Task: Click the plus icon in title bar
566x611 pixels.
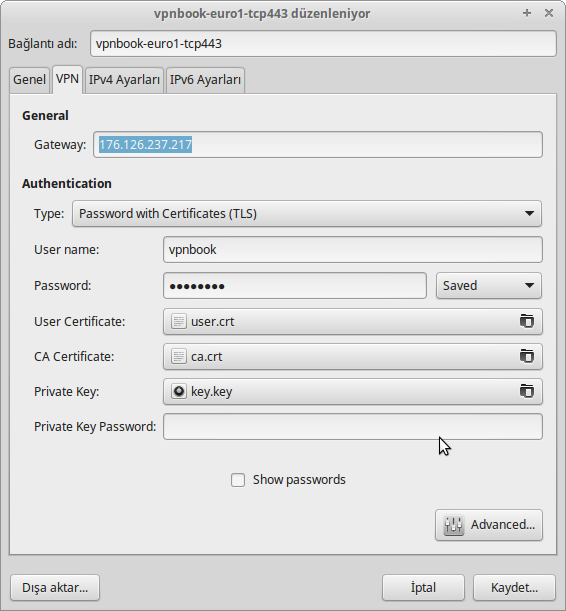Action: pos(527,13)
